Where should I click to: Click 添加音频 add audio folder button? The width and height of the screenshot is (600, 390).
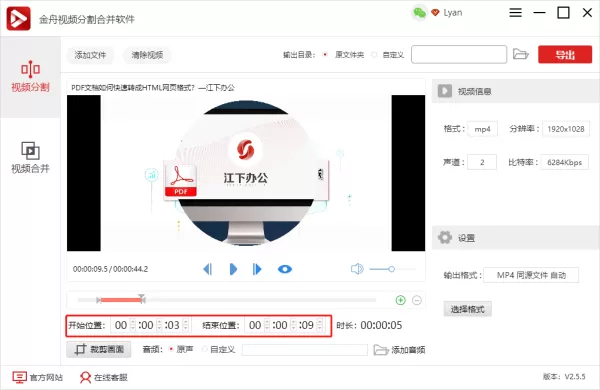click(399, 350)
